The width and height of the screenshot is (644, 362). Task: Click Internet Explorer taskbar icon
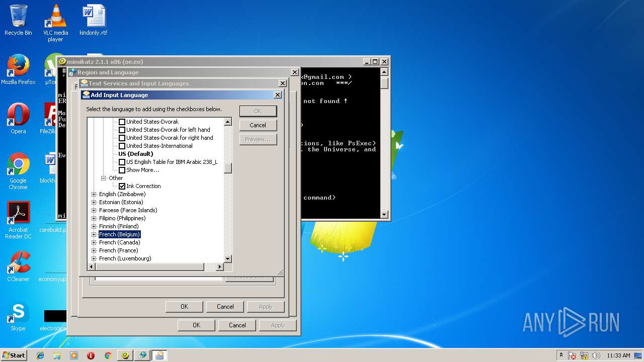40,355
